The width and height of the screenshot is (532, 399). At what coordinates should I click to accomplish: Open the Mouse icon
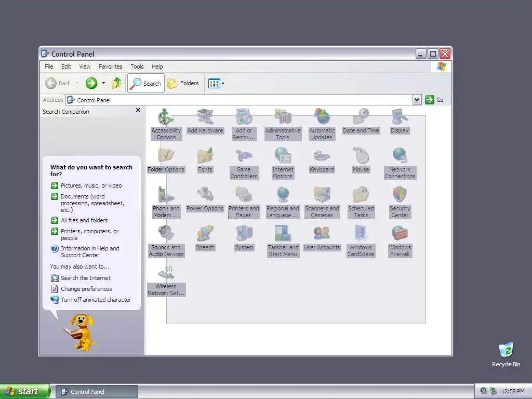tap(361, 160)
